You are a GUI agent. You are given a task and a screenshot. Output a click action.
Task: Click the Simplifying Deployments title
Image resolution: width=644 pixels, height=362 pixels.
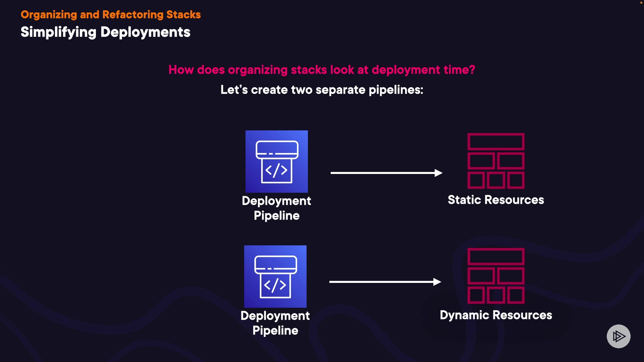[x=105, y=32]
